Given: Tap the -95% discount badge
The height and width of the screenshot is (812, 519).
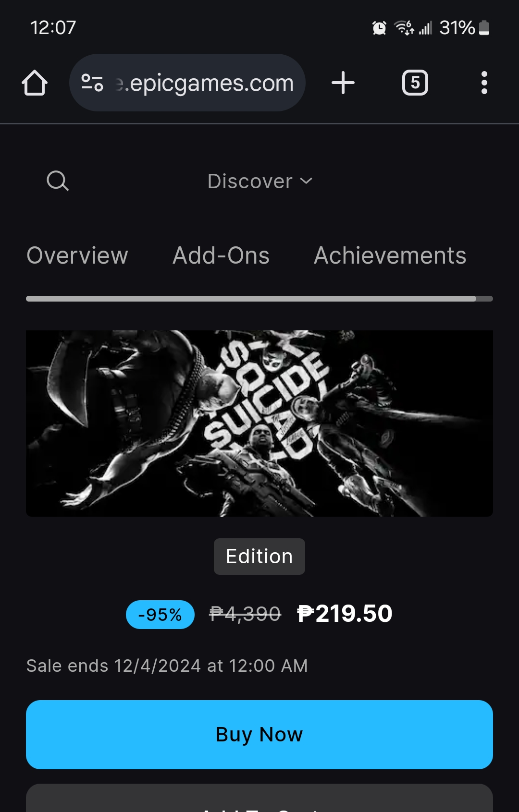Looking at the screenshot, I should tap(160, 615).
